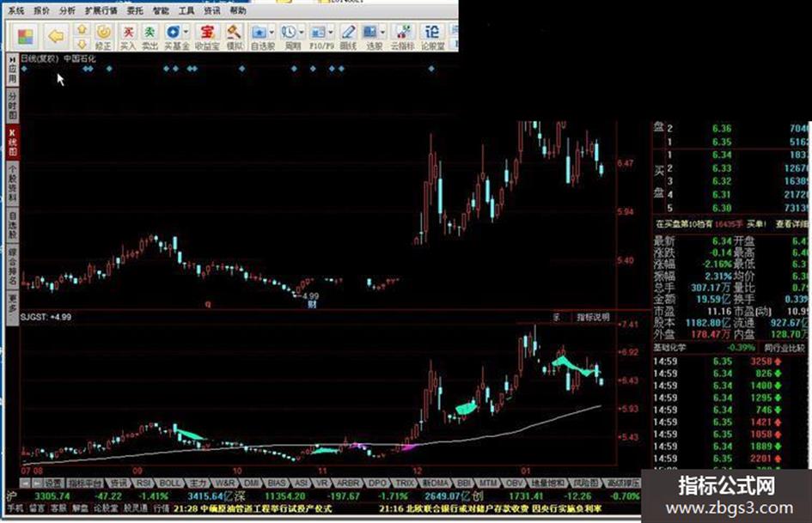Expand the 买基金 dropdown arrow

pos(186,32)
